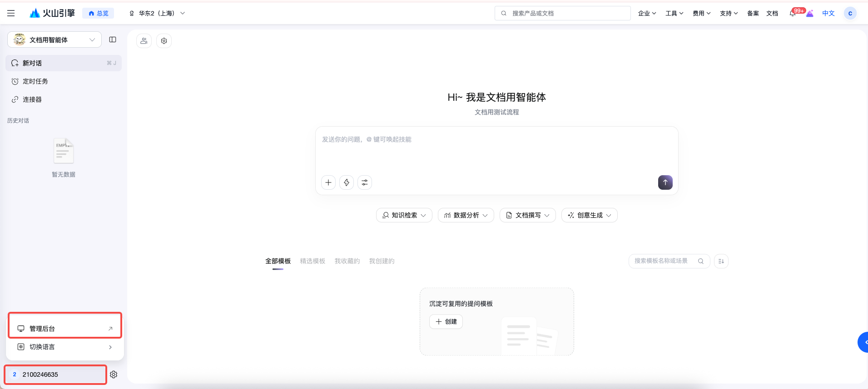The image size is (868, 389).
Task: Open 定时任务 in sidebar
Action: [64, 81]
